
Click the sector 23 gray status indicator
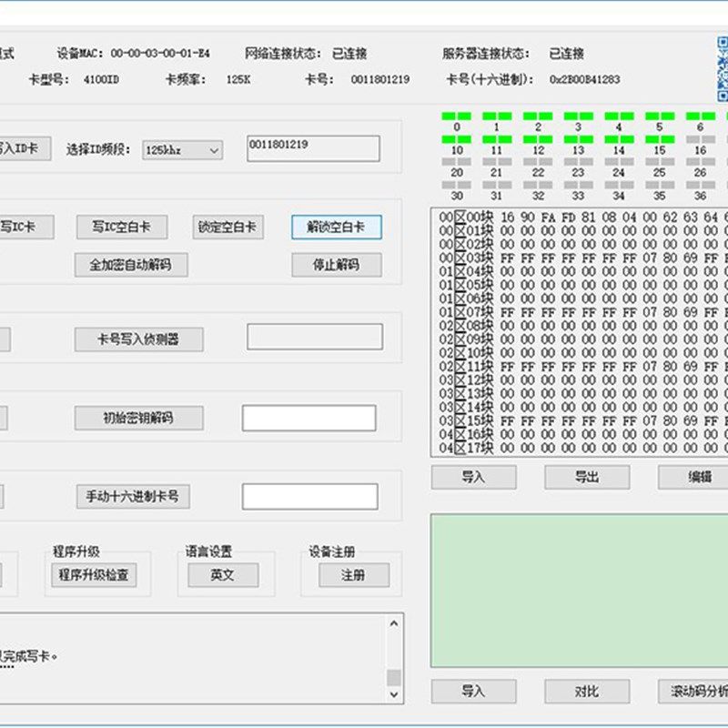pyautogui.click(x=579, y=162)
